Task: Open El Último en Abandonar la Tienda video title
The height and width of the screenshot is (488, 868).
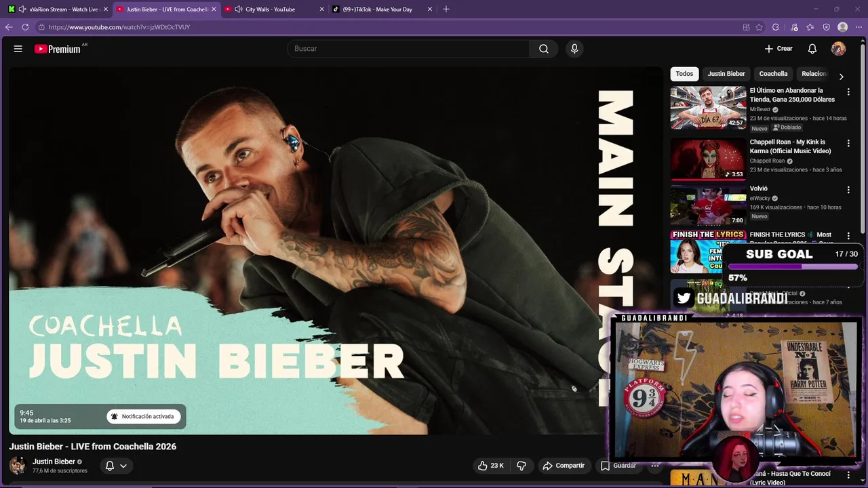Action: tap(792, 95)
